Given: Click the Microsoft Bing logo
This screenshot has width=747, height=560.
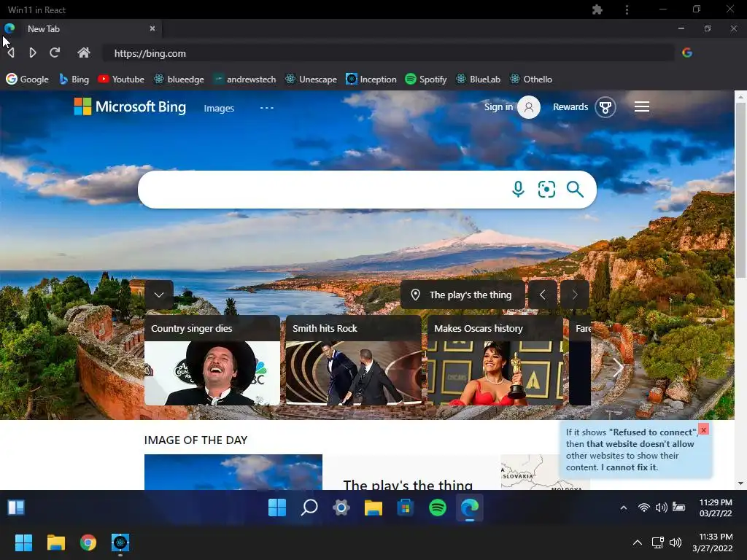Looking at the screenshot, I should coord(130,106).
